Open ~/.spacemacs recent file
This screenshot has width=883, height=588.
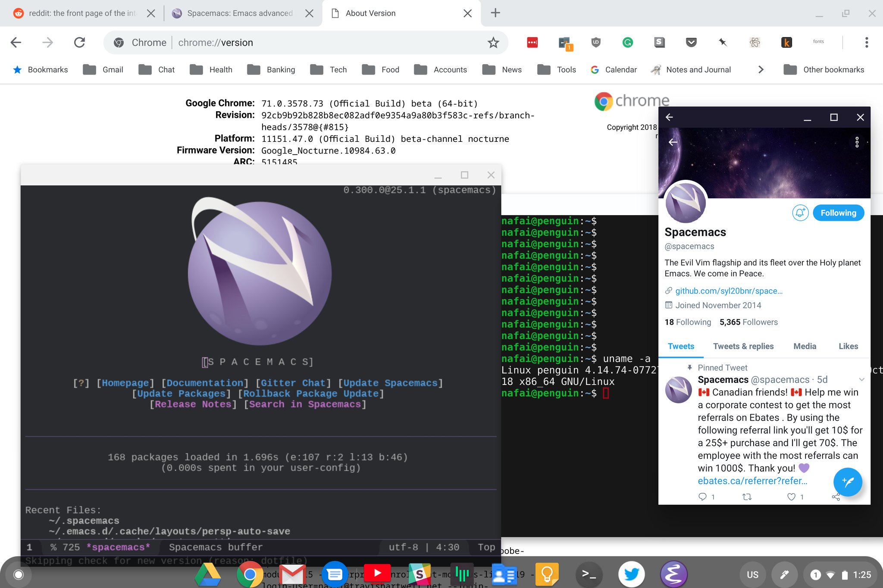(84, 521)
